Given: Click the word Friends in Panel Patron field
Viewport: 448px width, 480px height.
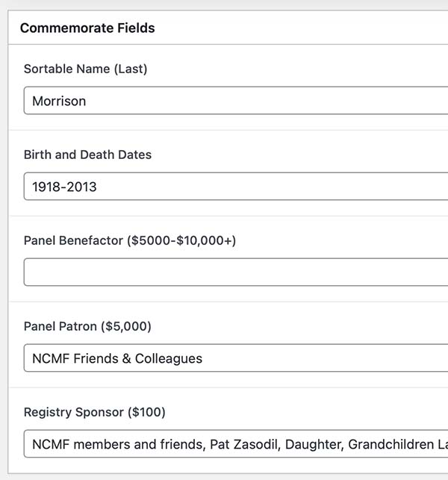Looking at the screenshot, I should pos(95,358).
